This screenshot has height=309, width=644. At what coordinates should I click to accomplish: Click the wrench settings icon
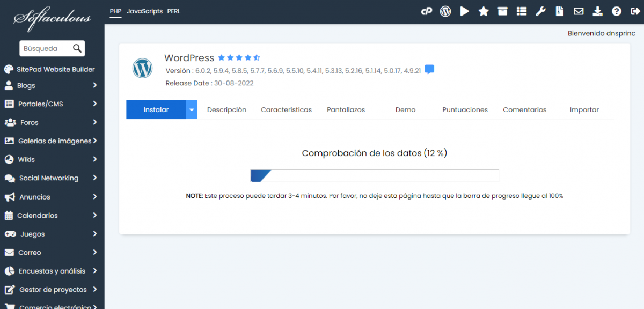pyautogui.click(x=540, y=11)
